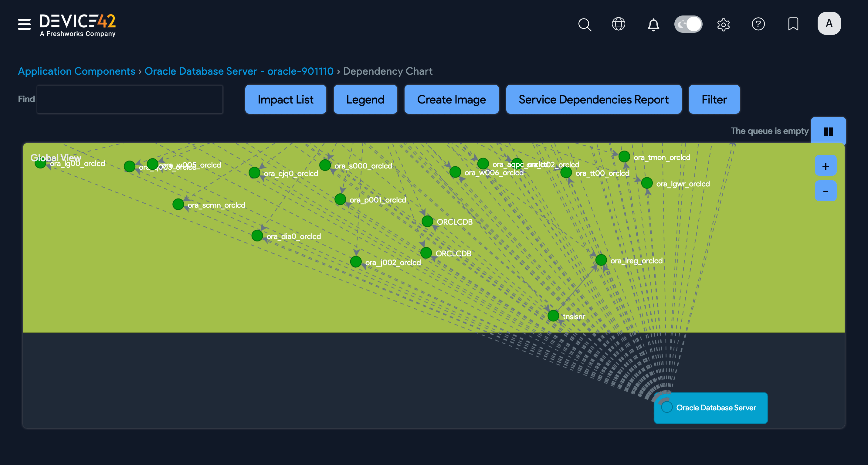Toggle the dark/light theme switch

click(688, 24)
